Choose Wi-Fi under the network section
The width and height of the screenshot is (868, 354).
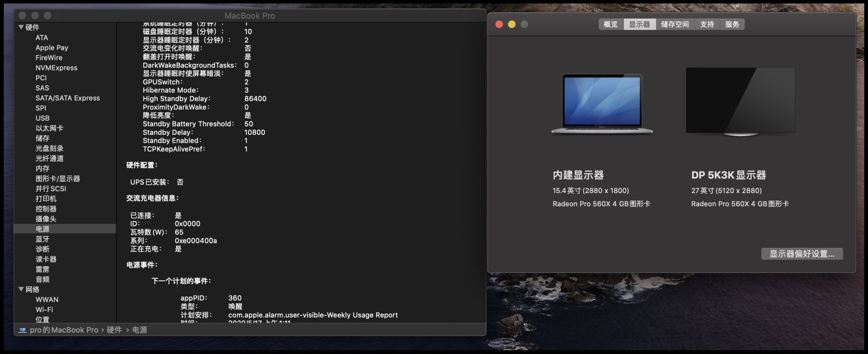click(44, 309)
